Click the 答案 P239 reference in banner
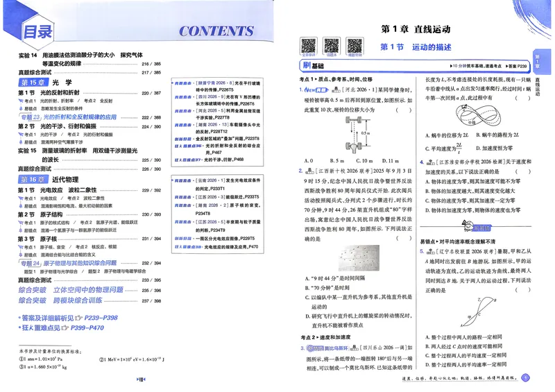Viewport: 555px width, 392px height. click(516, 66)
